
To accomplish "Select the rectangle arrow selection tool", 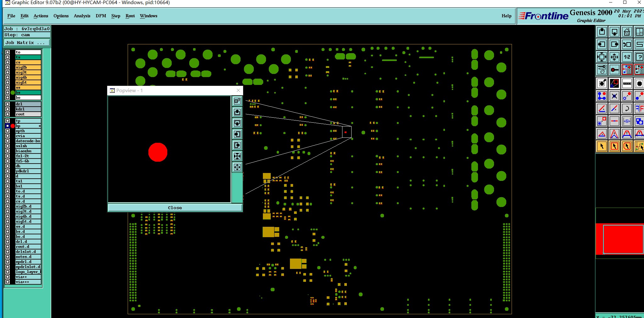I will pyautogui.click(x=614, y=146).
